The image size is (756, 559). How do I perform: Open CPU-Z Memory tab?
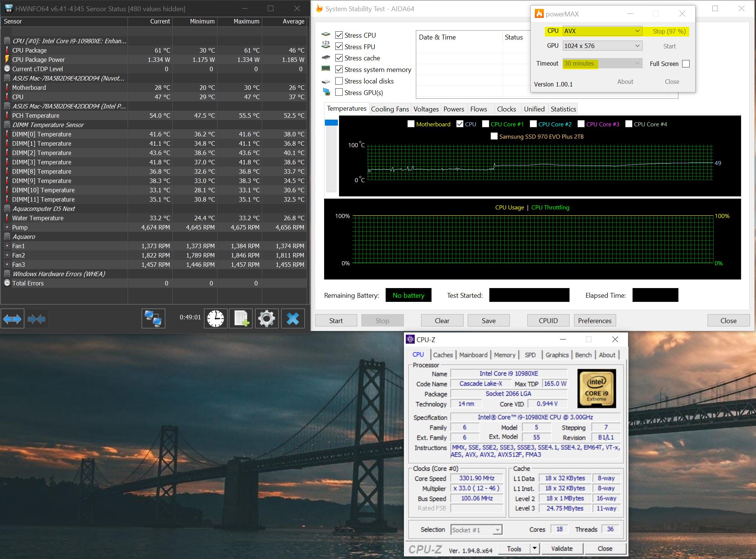click(504, 355)
